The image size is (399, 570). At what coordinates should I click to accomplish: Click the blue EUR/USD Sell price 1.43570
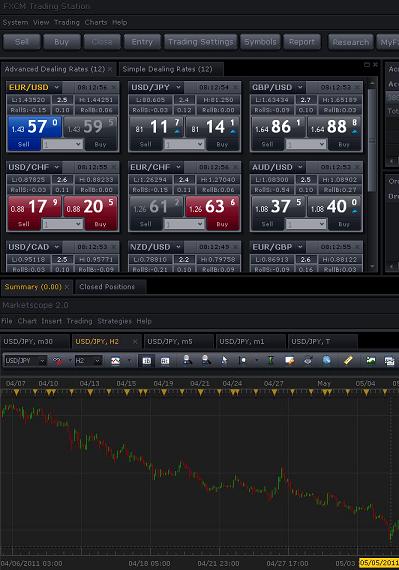[x=35, y=127]
